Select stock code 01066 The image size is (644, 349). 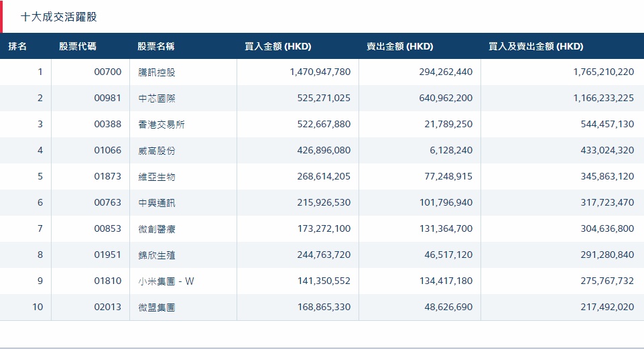(108, 150)
